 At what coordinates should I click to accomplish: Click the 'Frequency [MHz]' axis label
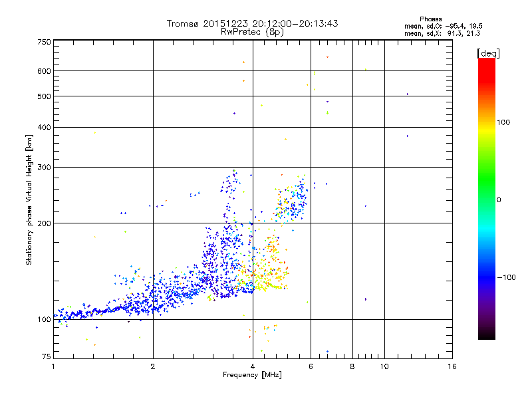click(x=252, y=375)
